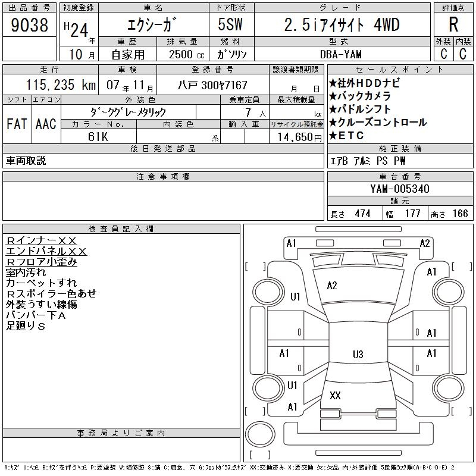Screen dimensions: 476x476
Task: Select the color number 61K
Action: click(x=99, y=136)
